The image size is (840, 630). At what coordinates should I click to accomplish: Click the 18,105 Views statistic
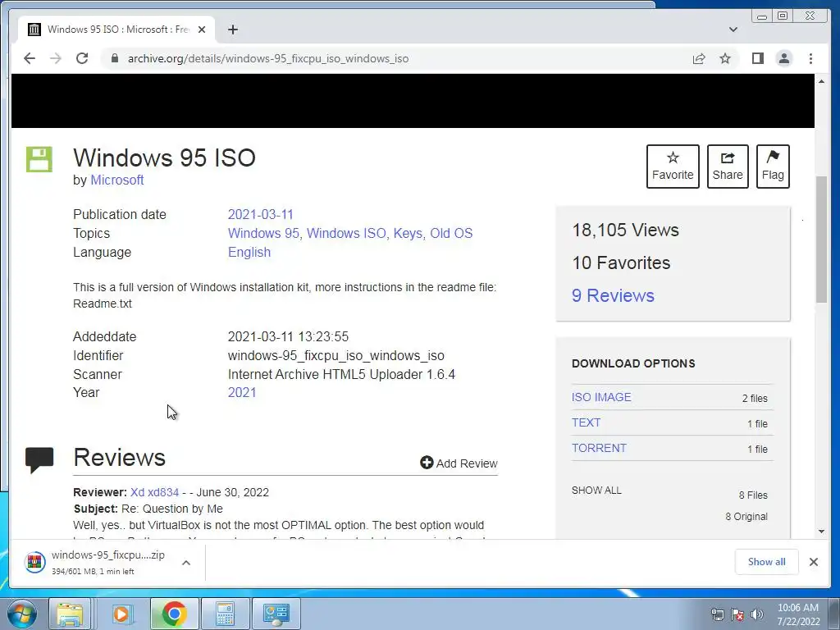[x=625, y=230]
